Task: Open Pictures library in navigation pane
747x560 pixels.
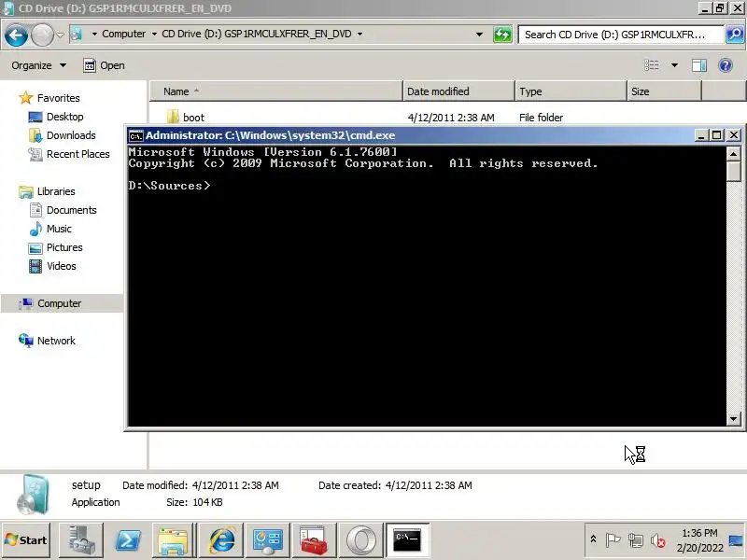Action: coord(64,247)
